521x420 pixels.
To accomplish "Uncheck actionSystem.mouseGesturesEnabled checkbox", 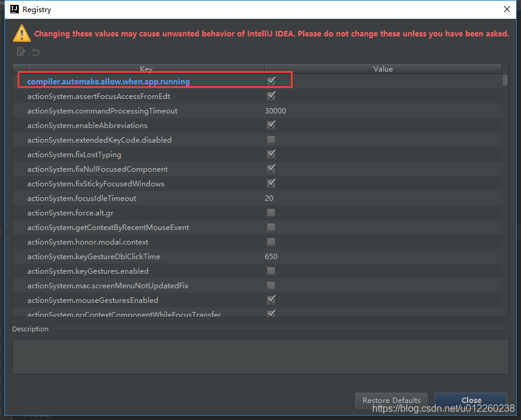I will [x=271, y=300].
